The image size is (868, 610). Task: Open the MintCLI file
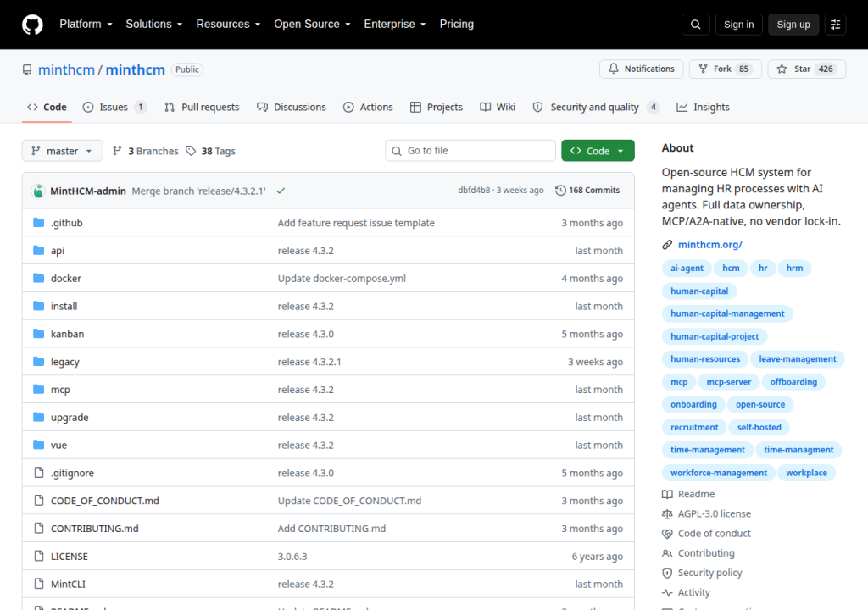[68, 584]
